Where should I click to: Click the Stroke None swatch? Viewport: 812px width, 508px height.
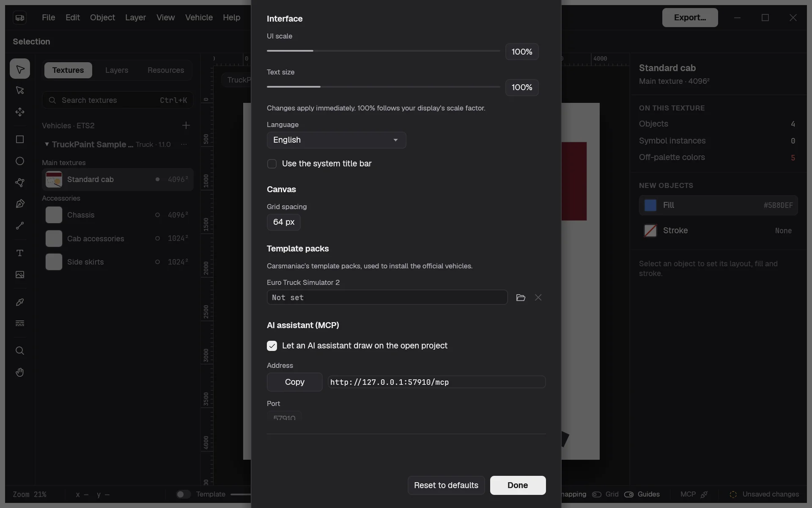tap(650, 231)
